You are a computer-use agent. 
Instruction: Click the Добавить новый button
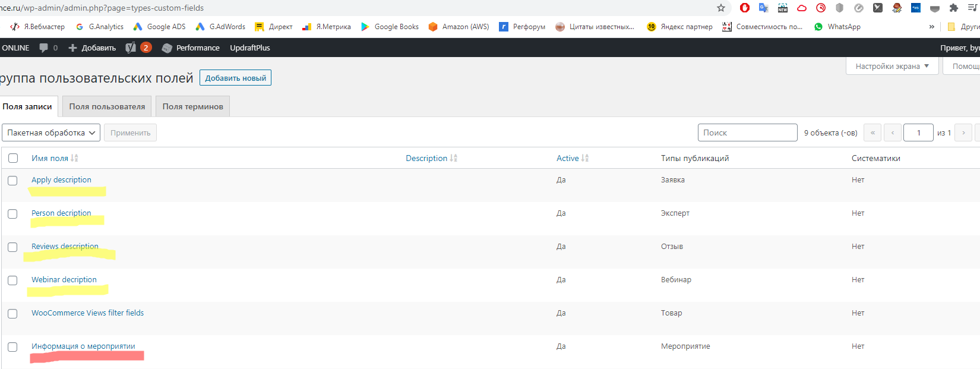(236, 78)
